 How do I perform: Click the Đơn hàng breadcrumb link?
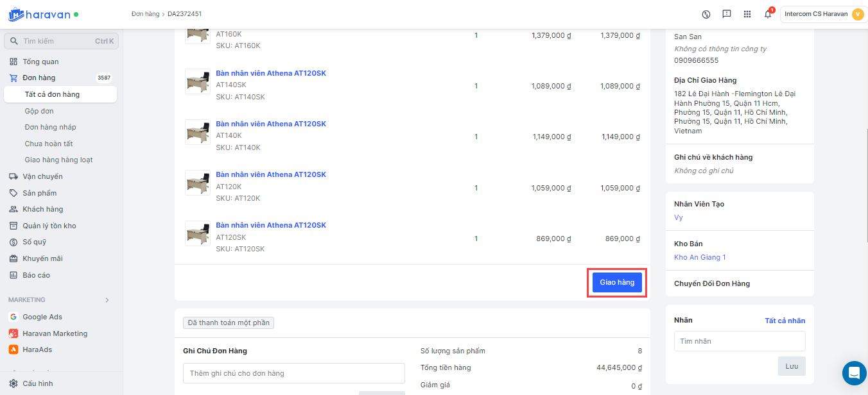pos(146,13)
